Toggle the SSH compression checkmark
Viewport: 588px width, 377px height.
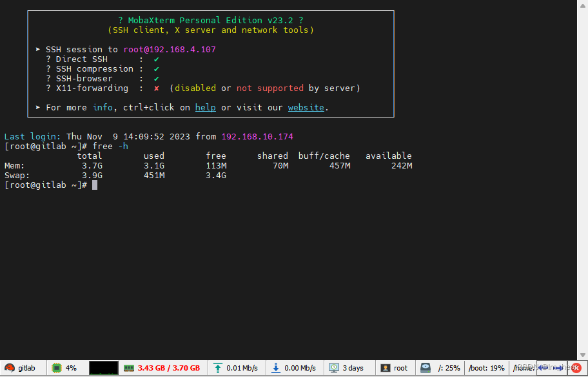pyautogui.click(x=156, y=68)
